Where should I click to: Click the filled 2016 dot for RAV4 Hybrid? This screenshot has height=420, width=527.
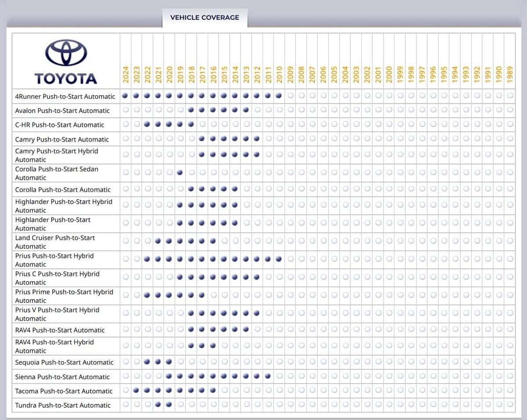coord(213,345)
